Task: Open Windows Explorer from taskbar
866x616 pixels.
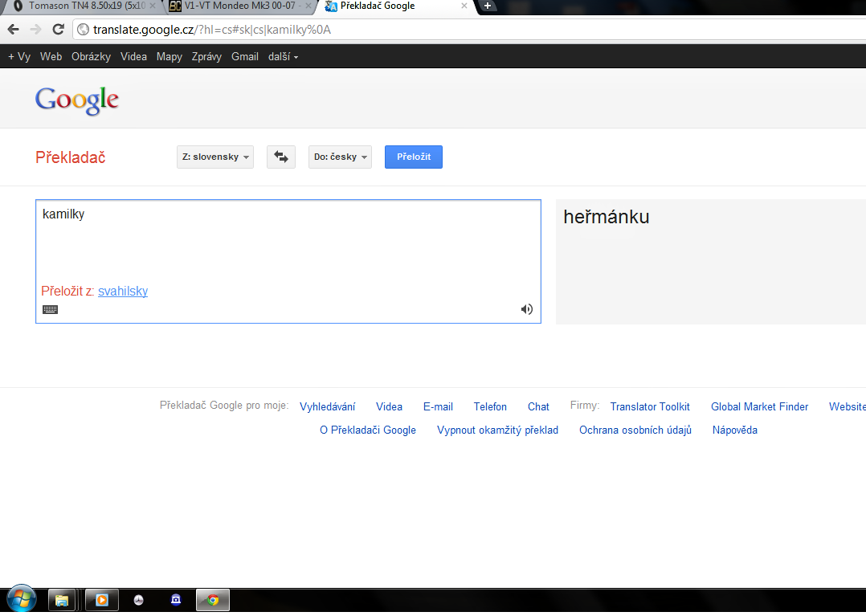Action: point(61,599)
